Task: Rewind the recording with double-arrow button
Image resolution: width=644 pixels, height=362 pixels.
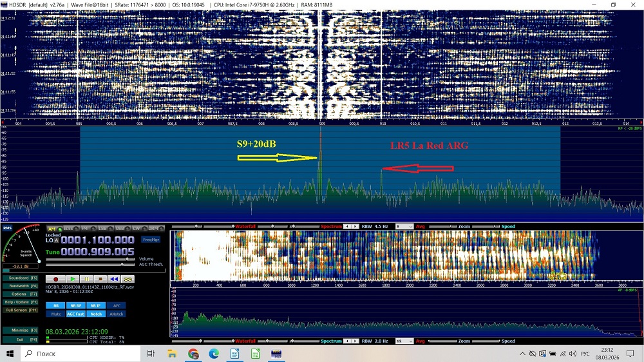Action: pos(114,278)
